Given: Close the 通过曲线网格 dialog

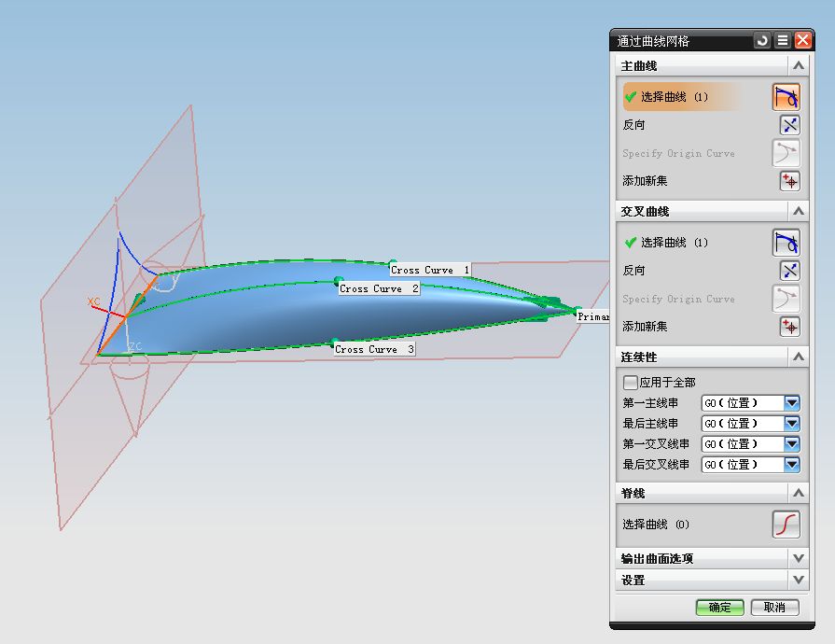Looking at the screenshot, I should click(x=802, y=40).
